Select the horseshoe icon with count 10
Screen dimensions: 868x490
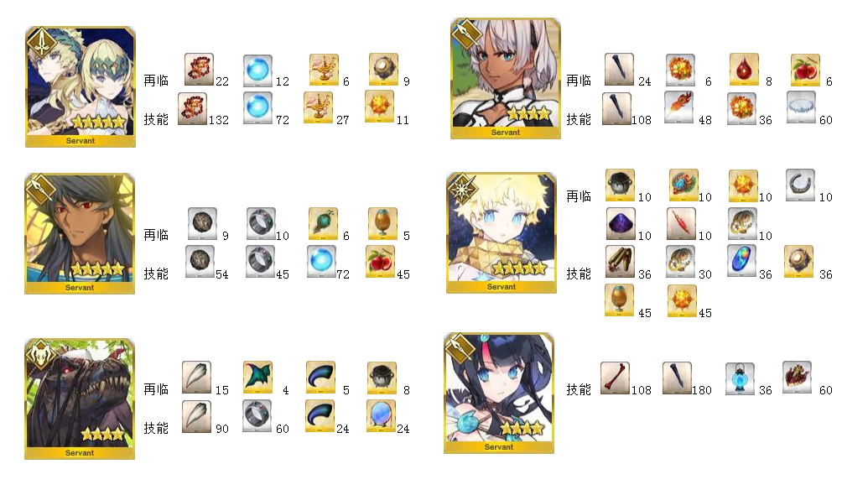point(800,185)
